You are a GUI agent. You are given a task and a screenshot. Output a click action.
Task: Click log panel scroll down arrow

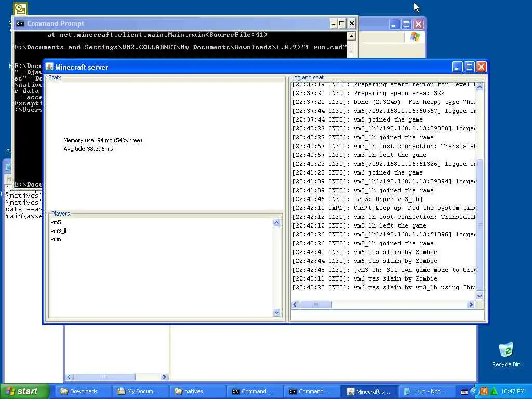(x=480, y=296)
